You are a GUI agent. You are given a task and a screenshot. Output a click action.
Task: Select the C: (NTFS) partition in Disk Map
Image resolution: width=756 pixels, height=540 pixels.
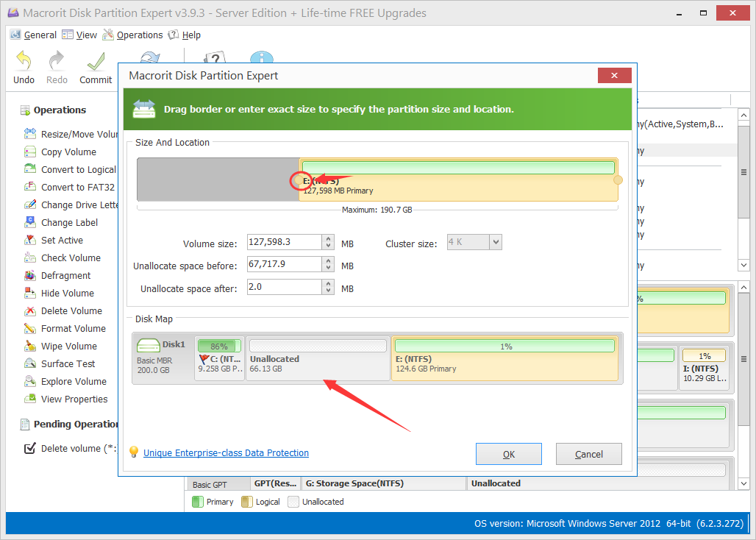(x=220, y=359)
